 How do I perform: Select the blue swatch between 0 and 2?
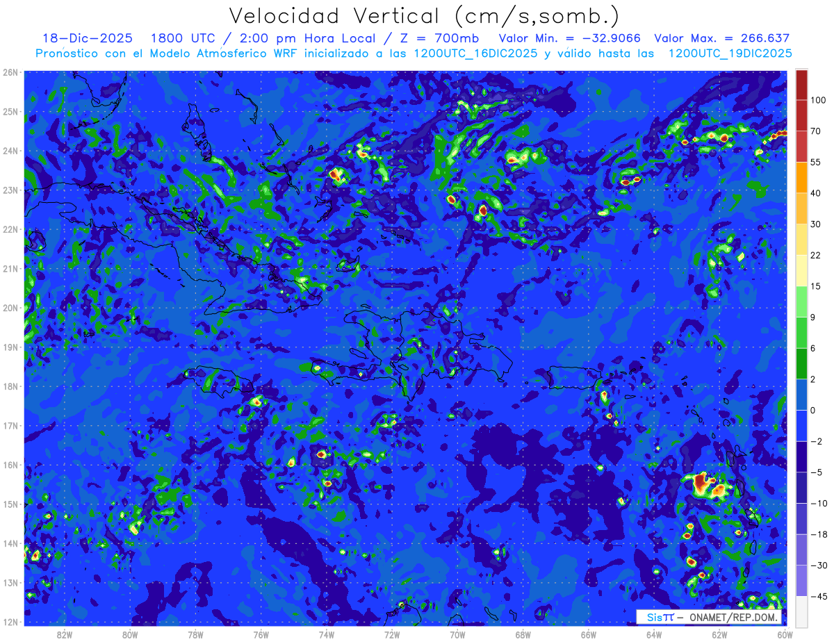tap(801, 395)
